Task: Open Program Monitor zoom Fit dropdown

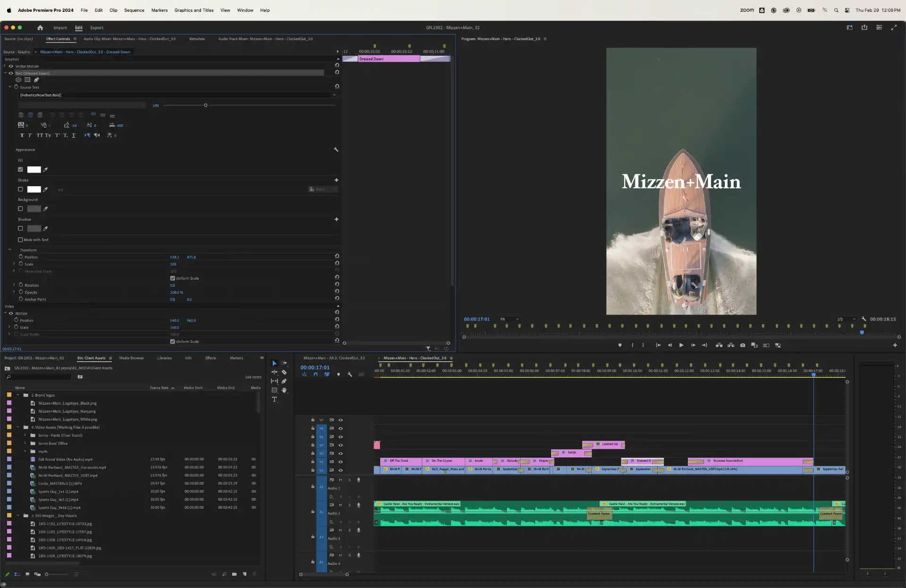Action: pos(509,319)
